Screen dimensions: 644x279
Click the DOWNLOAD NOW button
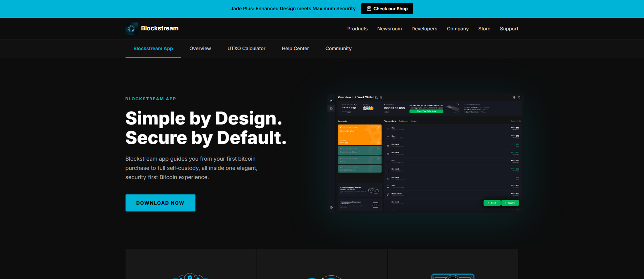pyautogui.click(x=160, y=203)
